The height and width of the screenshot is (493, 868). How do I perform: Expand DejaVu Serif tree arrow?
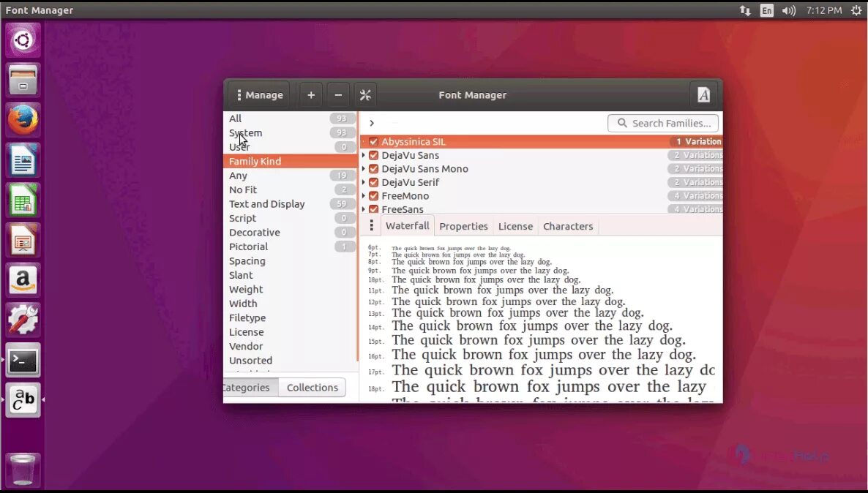(364, 183)
